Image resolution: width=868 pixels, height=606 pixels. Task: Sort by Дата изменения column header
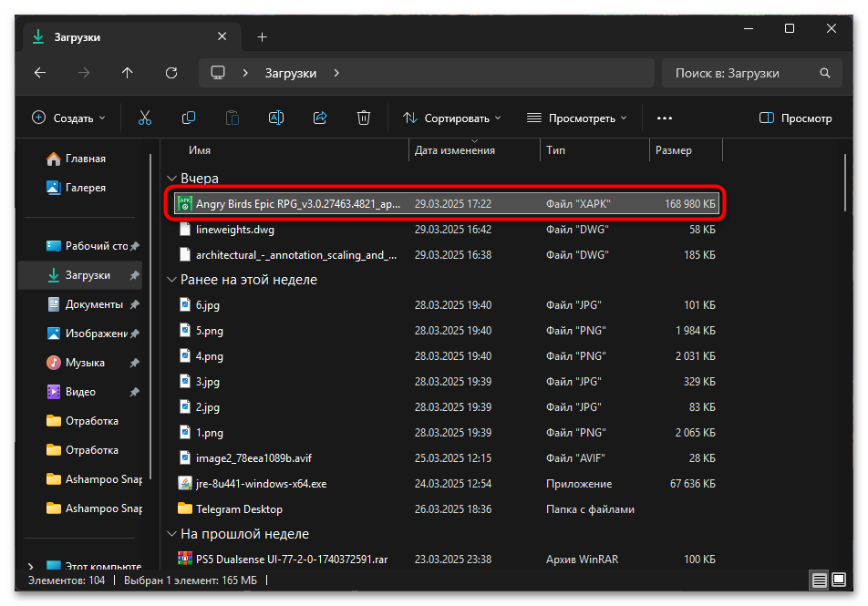point(454,150)
